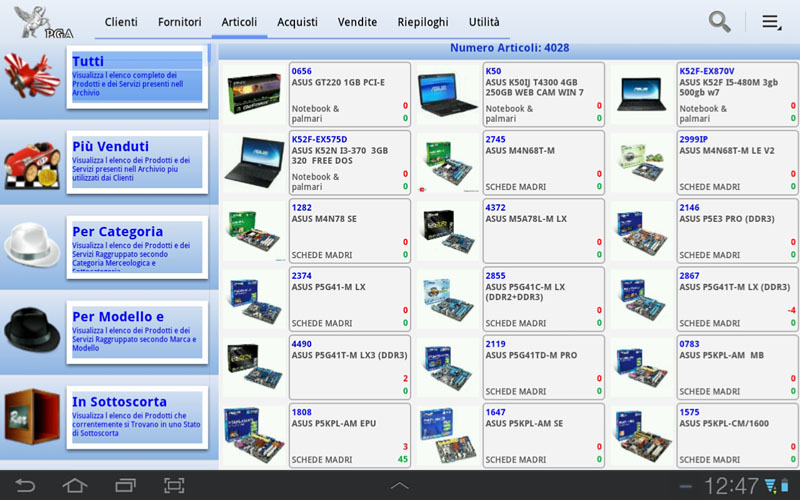
Task: Choose the Per Modello e filter
Action: [x=137, y=332]
